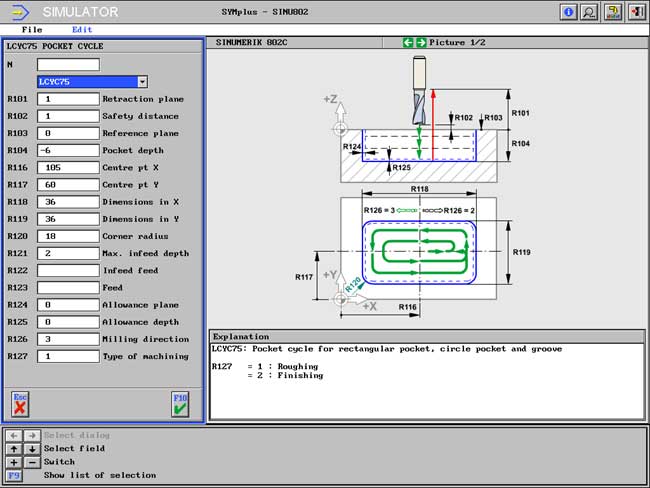Click the plus Switch key button
The image size is (650, 488).
tap(13, 462)
